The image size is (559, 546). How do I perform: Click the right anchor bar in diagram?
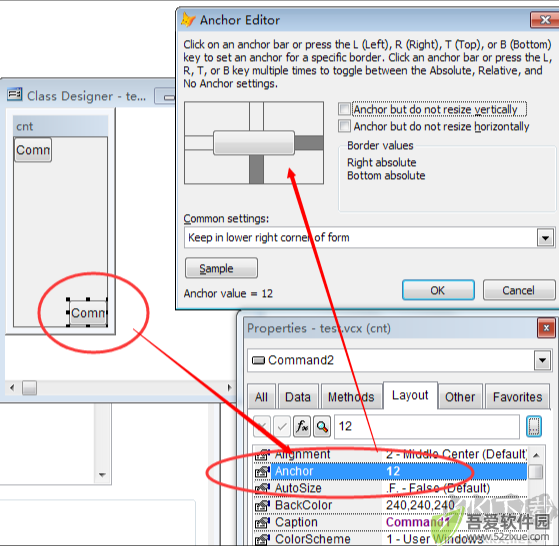tap(309, 143)
